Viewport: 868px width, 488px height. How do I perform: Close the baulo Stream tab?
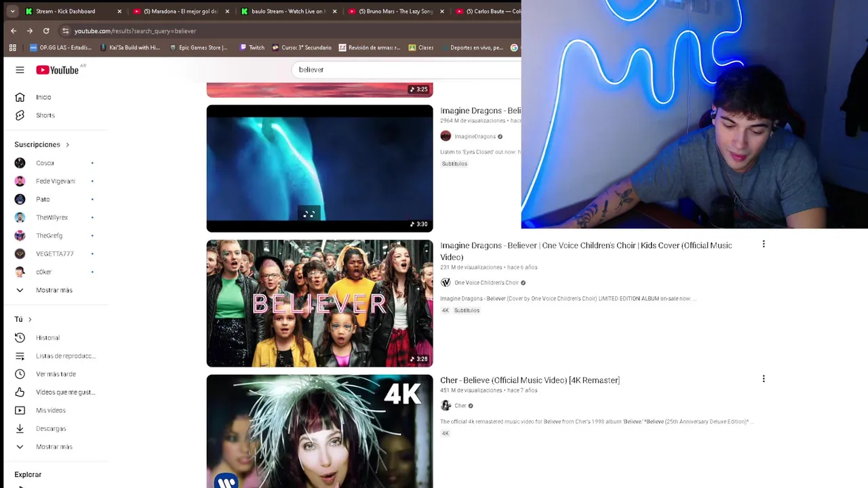tap(335, 11)
